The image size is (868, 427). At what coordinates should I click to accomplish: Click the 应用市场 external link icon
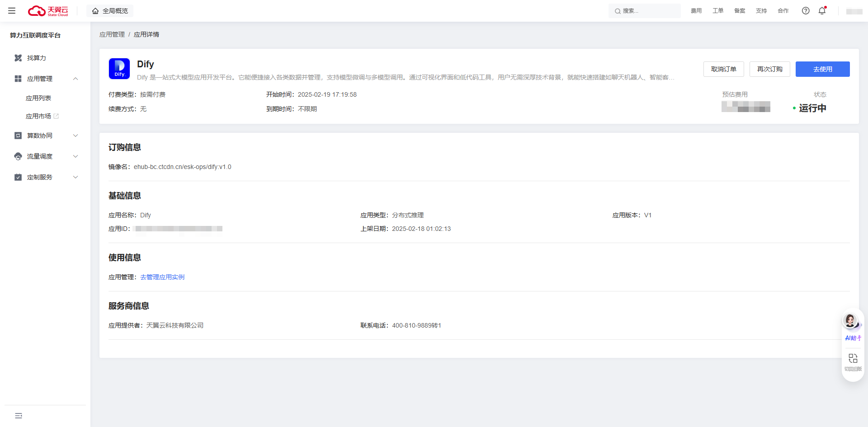[56, 116]
